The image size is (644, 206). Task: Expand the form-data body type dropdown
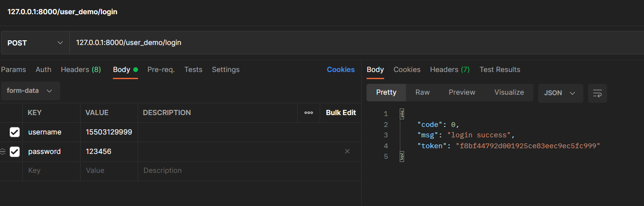pos(30,90)
